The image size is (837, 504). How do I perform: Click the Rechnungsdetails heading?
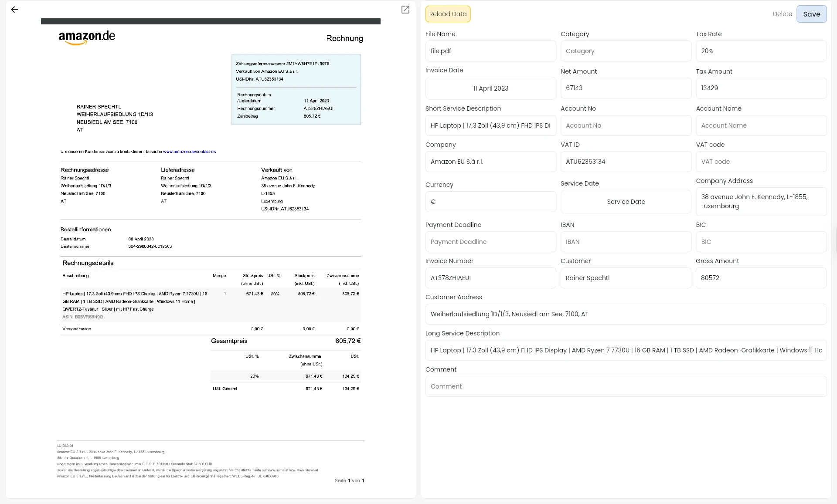pos(88,263)
